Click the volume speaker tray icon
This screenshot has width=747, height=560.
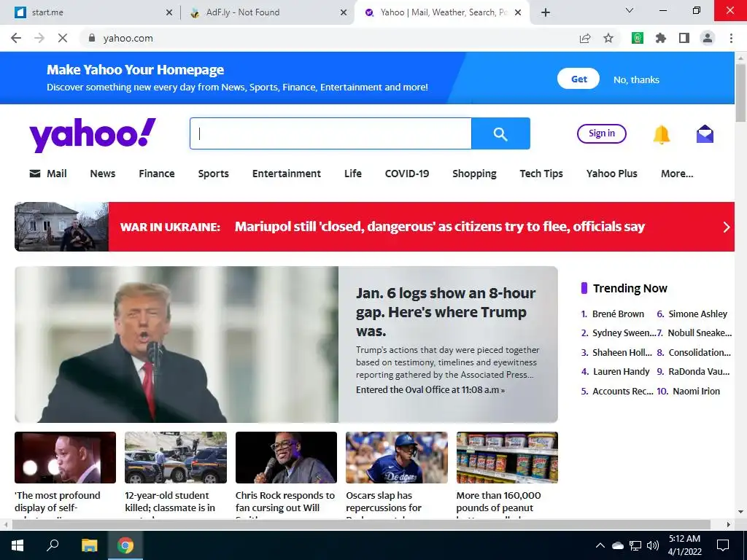coord(653,545)
